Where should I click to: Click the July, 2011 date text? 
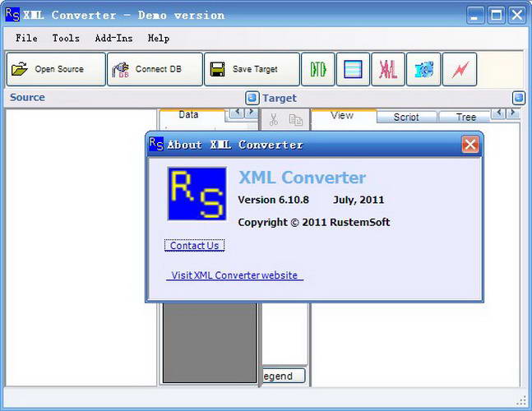point(359,200)
